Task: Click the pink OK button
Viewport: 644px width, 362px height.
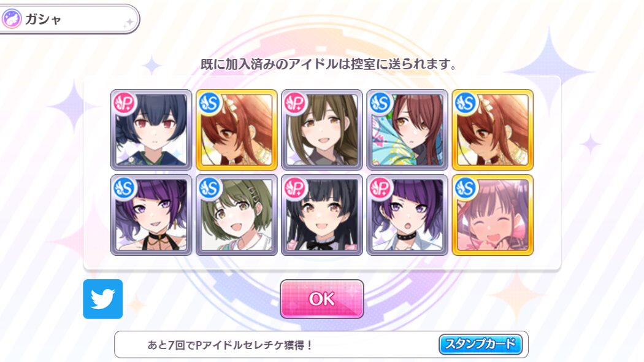Action: [321, 299]
